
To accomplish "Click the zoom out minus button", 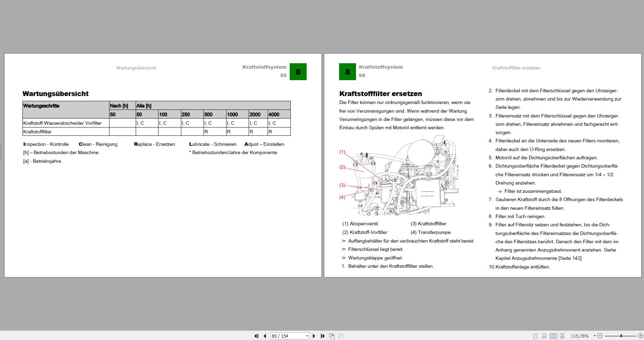I will 600,336.
